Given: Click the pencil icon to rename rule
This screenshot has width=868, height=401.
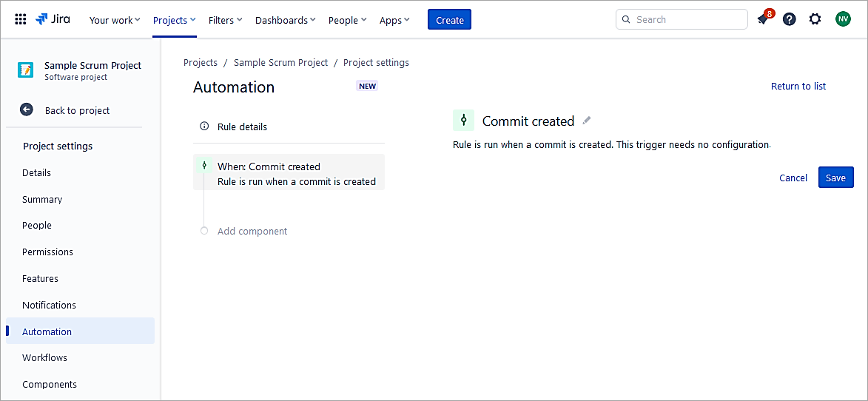Looking at the screenshot, I should (x=587, y=121).
